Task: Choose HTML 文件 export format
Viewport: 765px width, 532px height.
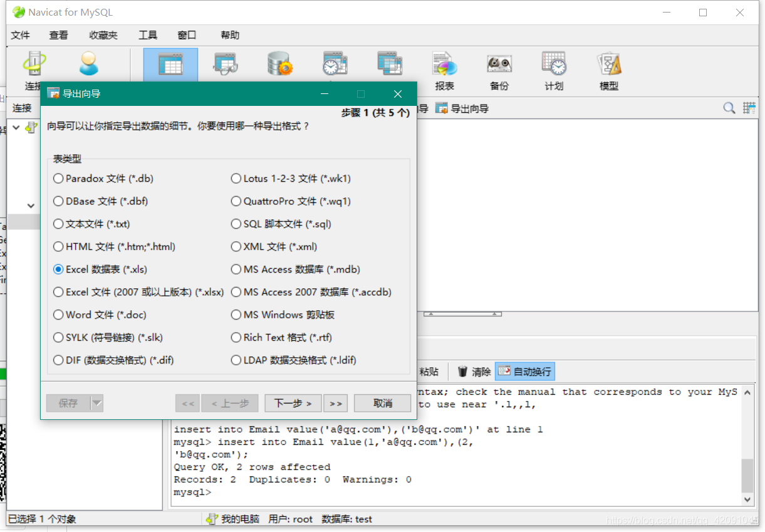Action: tap(114, 247)
